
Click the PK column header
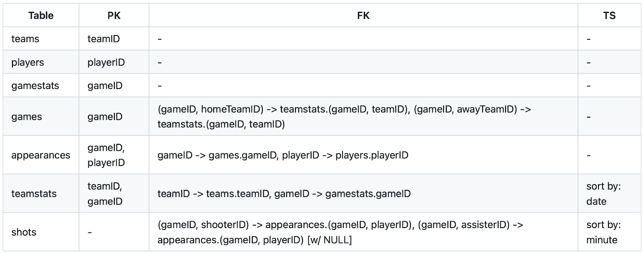pyautogui.click(x=114, y=16)
